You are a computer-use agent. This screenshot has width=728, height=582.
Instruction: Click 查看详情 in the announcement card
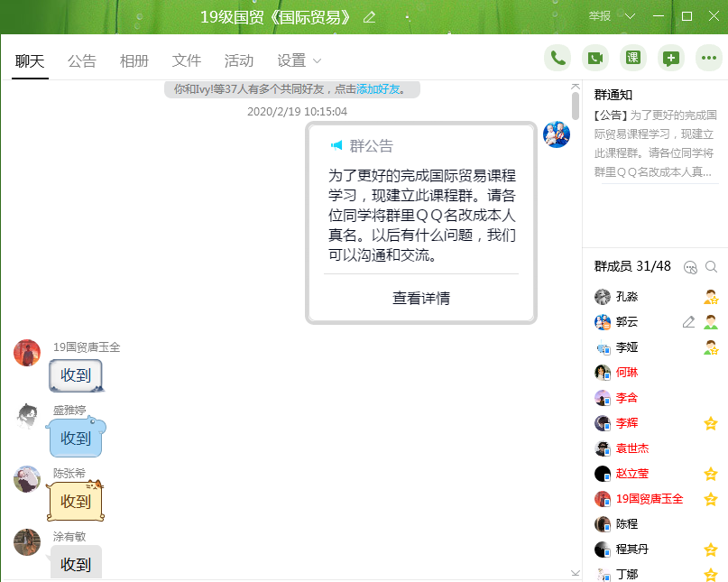click(421, 298)
